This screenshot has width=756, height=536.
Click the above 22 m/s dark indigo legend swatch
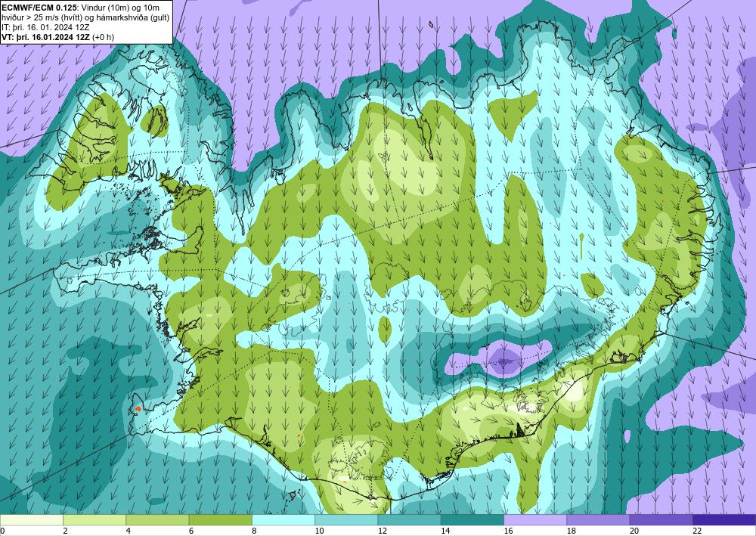(x=724, y=520)
